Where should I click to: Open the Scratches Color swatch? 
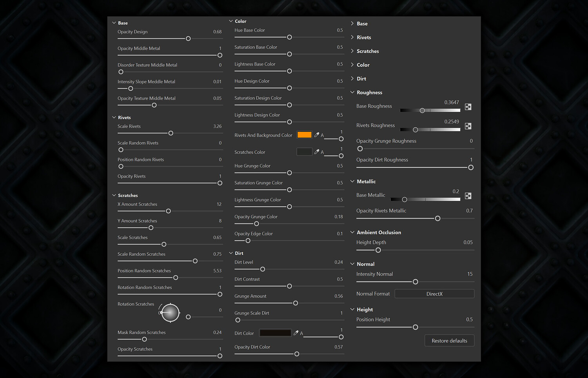pos(304,152)
